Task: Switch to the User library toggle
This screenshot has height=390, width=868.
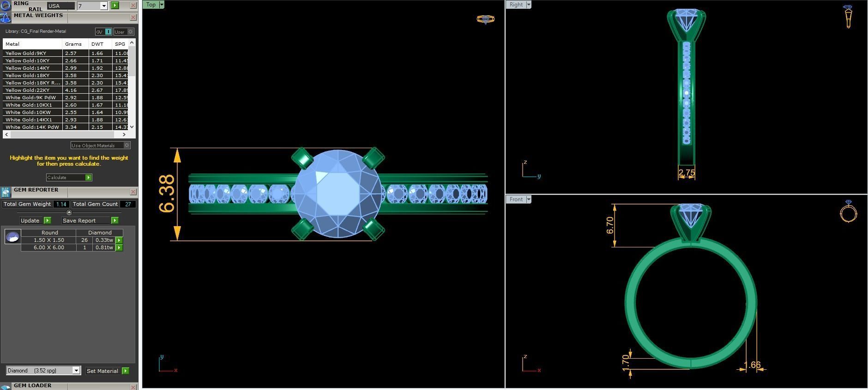Action: click(124, 32)
